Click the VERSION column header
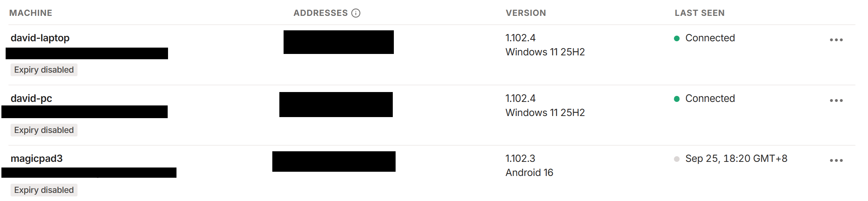The image size is (868, 201). 526,13
